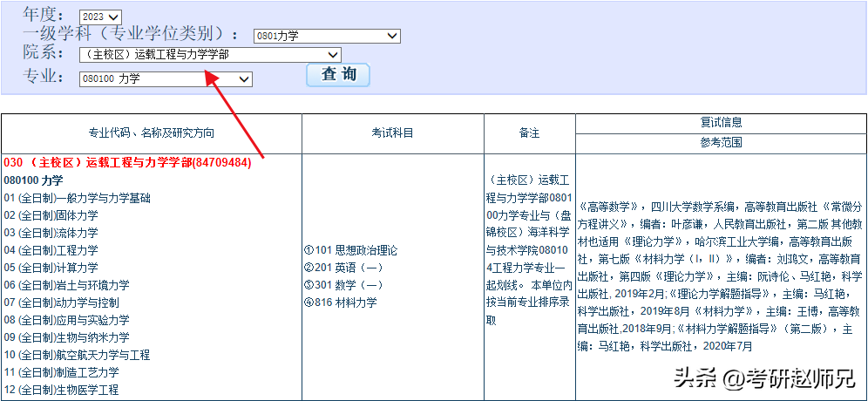
Task: Click the 考试科目 column header
Action: (x=392, y=133)
